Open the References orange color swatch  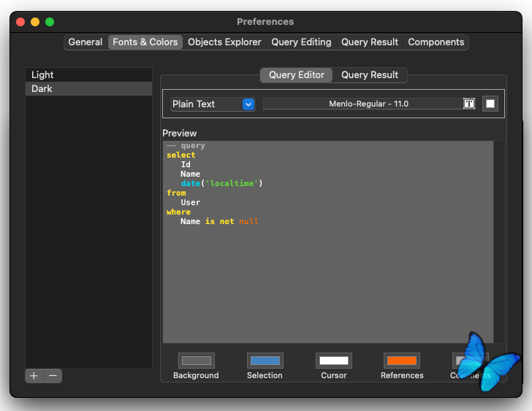point(402,361)
